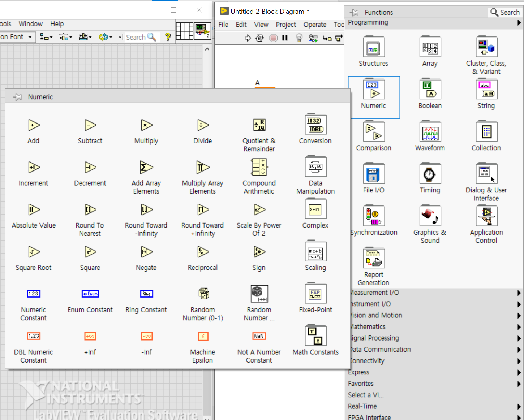Viewport: 524px width, 420px height.
Task: Place a Numeric Constant
Action: pyautogui.click(x=34, y=294)
